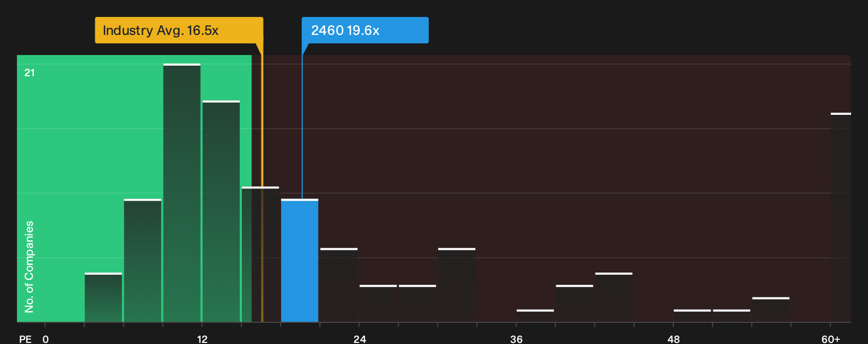Screen dimensions: 868x344
Task: Click the '21' y-axis value
Action: (x=30, y=73)
